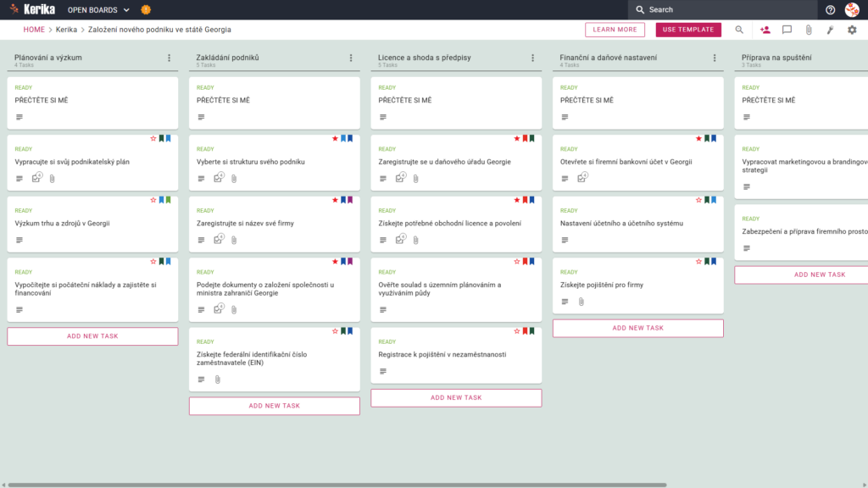Click board title Založení nového podniku ve státě Georgia
This screenshot has height=488, width=868.
coord(159,30)
